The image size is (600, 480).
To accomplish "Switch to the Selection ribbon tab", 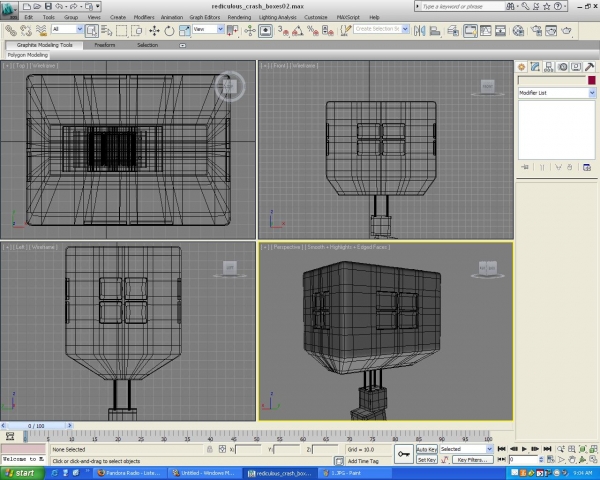I will pyautogui.click(x=148, y=45).
